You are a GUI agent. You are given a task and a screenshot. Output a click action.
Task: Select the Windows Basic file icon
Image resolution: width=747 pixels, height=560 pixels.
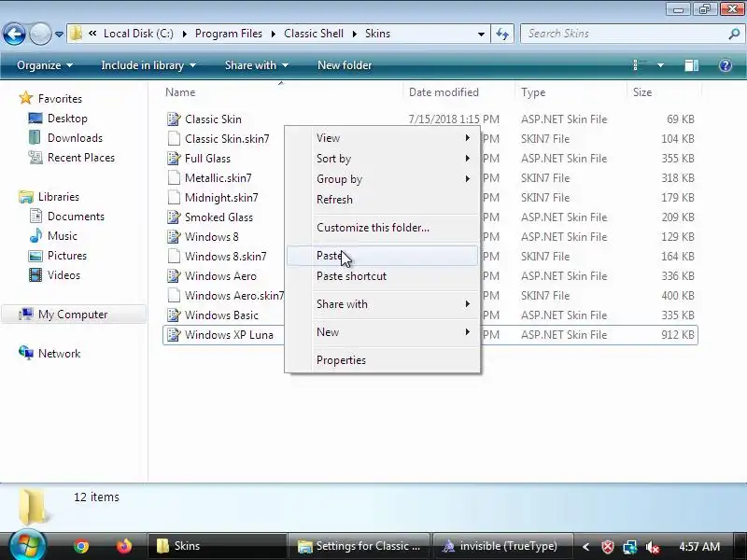174,315
